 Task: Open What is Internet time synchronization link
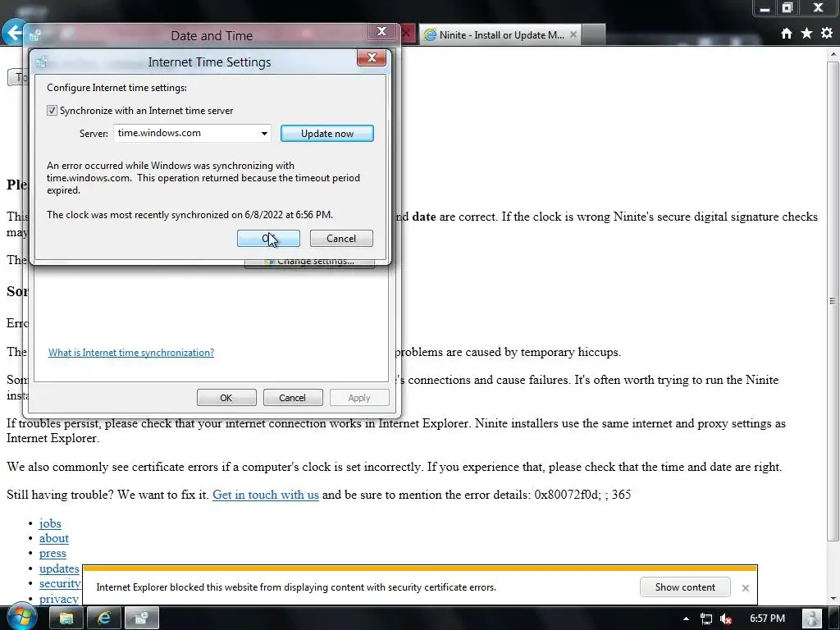coord(131,353)
